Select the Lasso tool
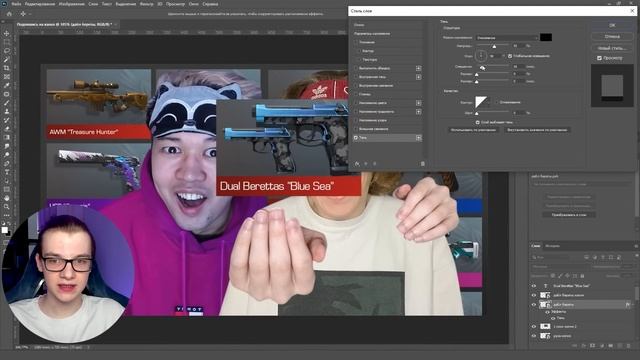The image size is (640, 360). (7, 51)
